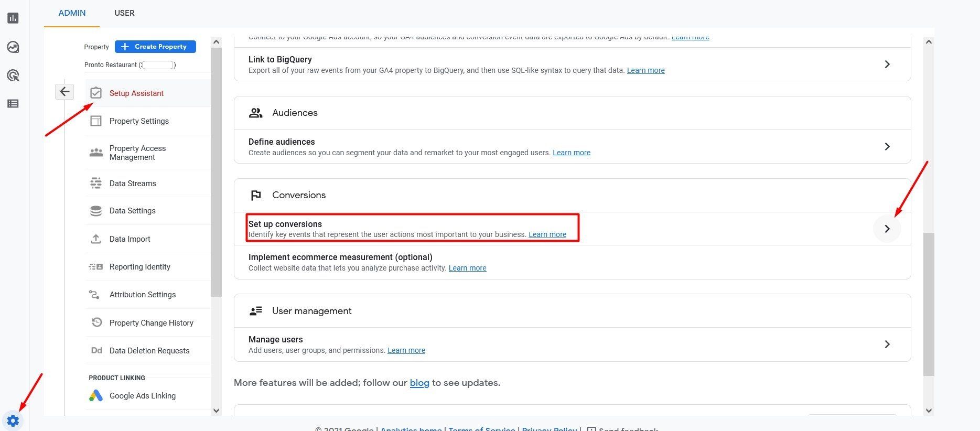Screen dimensions: 980x431
Task: Click the main page scroll down arrow
Action: 929,411
